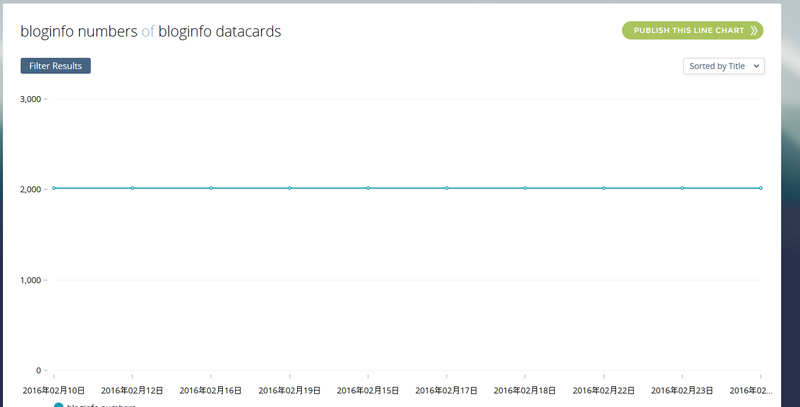The height and width of the screenshot is (407, 800).
Task: Click the double chevron icon on Publish button
Action: (x=754, y=31)
